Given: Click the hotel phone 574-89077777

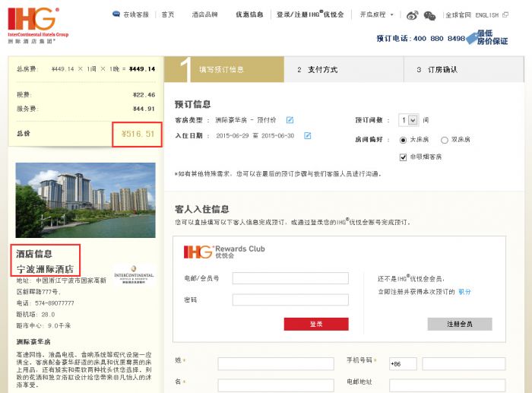Looking at the screenshot, I should coord(54,303).
